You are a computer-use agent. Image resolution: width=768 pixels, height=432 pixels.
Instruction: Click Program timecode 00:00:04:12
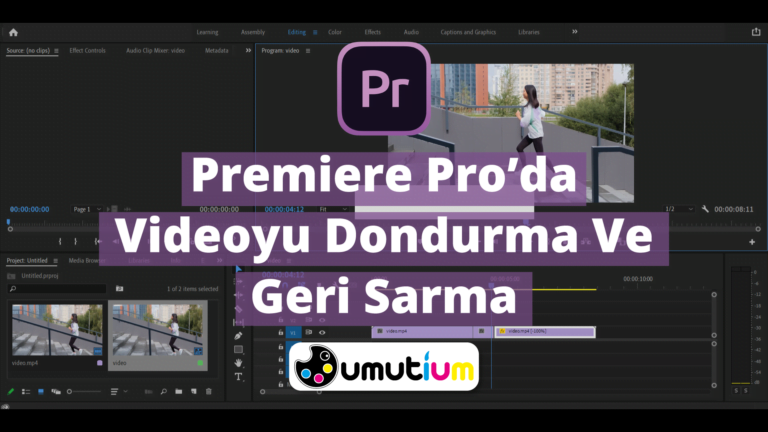coord(284,209)
